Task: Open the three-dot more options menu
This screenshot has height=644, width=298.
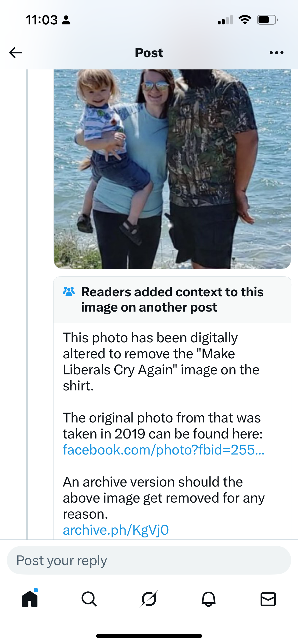Action: [x=276, y=53]
